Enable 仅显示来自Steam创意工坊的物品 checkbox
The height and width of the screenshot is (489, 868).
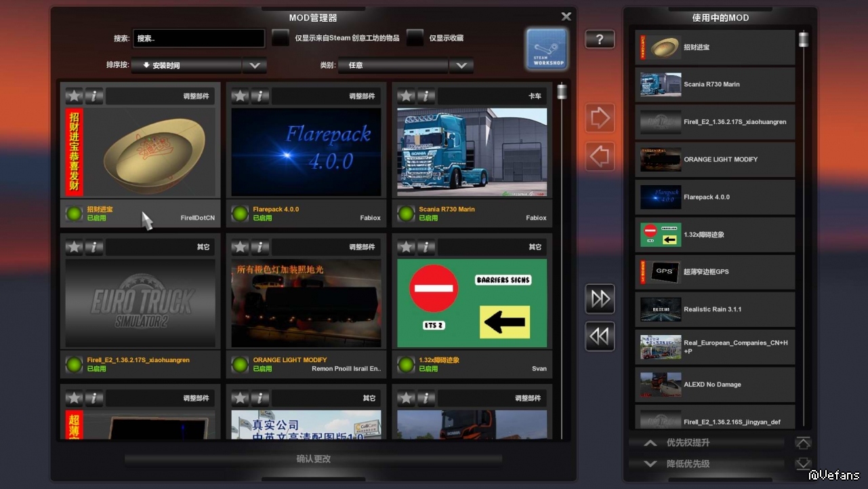[x=281, y=38]
